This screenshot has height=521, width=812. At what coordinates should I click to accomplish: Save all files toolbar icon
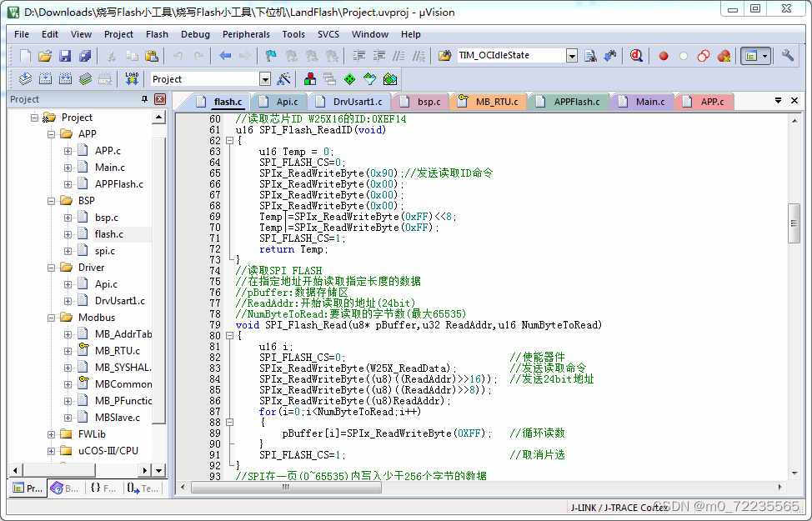(x=85, y=55)
